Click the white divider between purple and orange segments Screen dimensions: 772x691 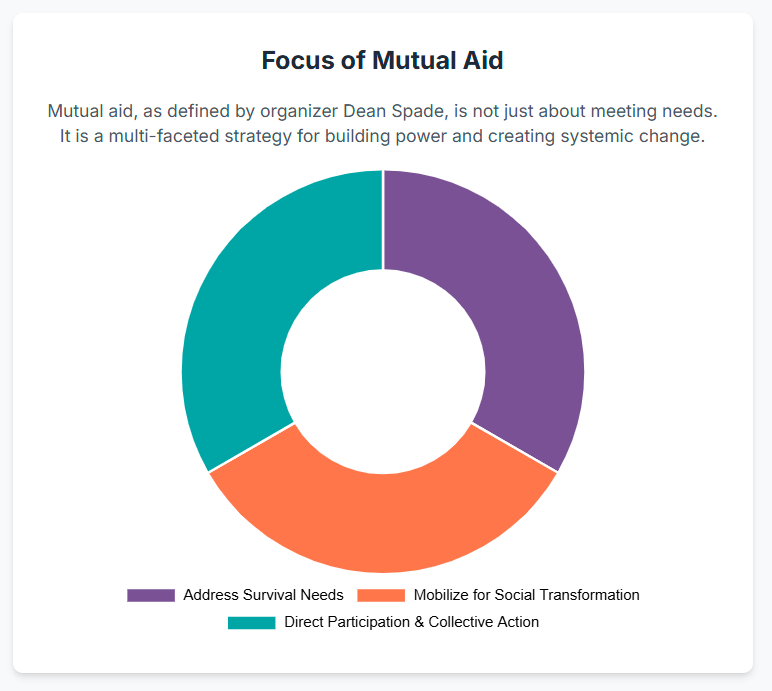tap(514, 447)
